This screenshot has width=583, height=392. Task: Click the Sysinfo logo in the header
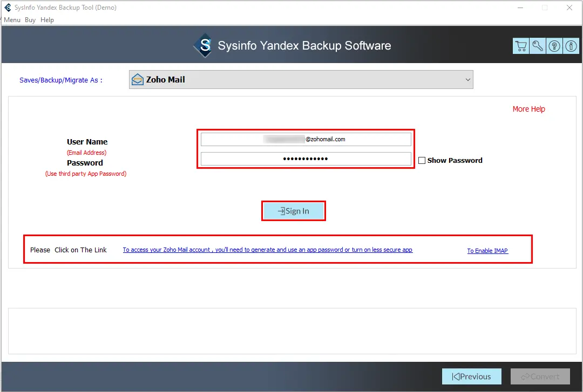tap(204, 45)
